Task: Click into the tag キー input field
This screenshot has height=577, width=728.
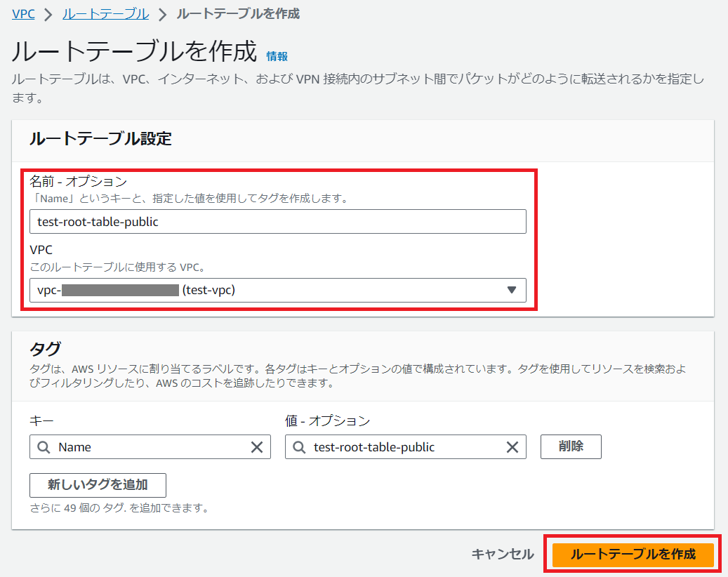Action: [150, 447]
